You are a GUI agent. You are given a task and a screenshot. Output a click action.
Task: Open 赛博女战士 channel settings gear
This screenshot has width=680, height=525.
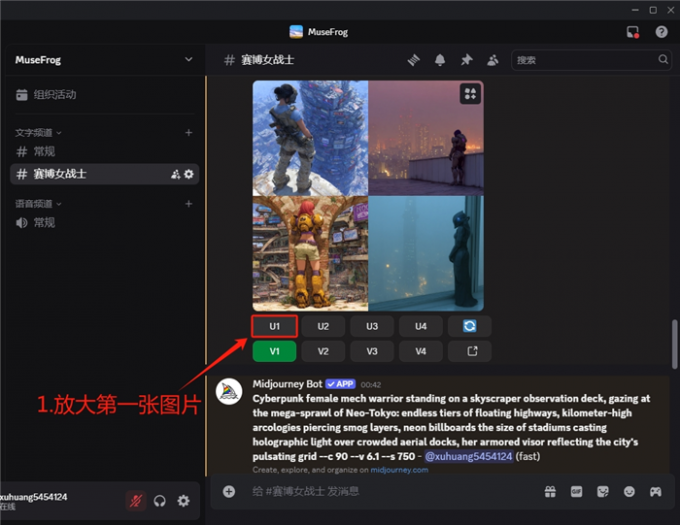click(189, 174)
